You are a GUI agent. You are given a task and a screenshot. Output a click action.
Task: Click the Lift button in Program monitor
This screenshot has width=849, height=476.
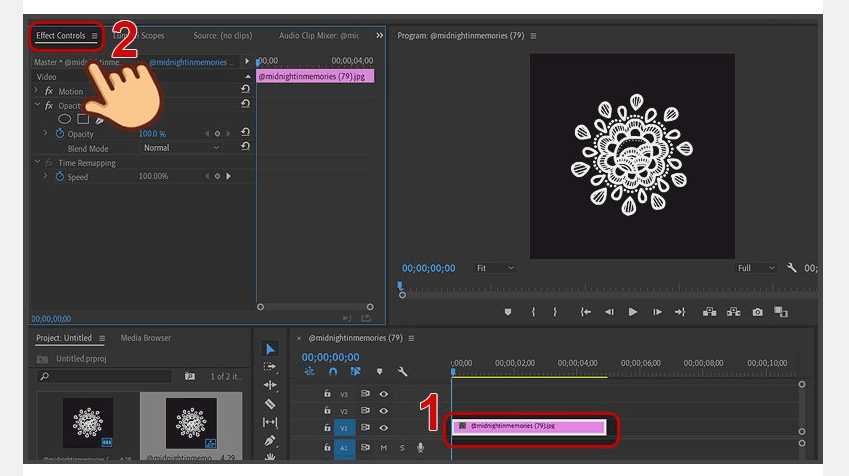[x=709, y=312]
